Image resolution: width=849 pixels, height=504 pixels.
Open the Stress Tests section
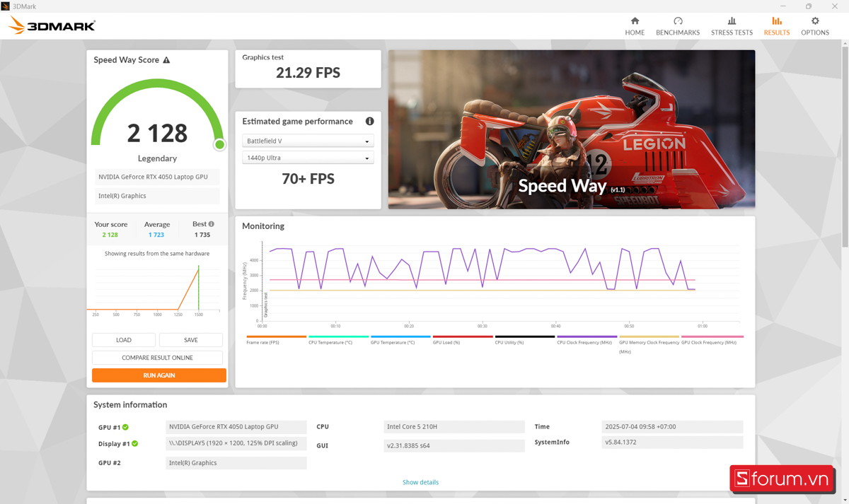point(732,26)
